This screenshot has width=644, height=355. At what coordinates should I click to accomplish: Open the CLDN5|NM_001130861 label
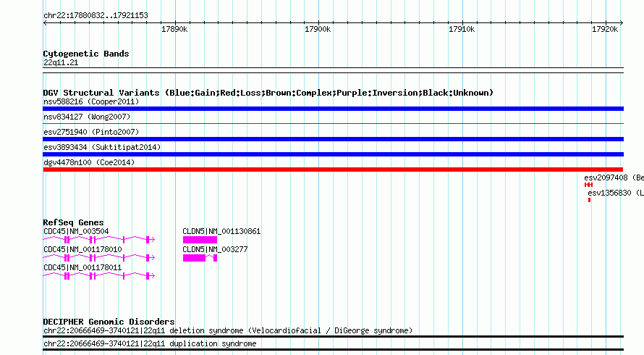221,231
